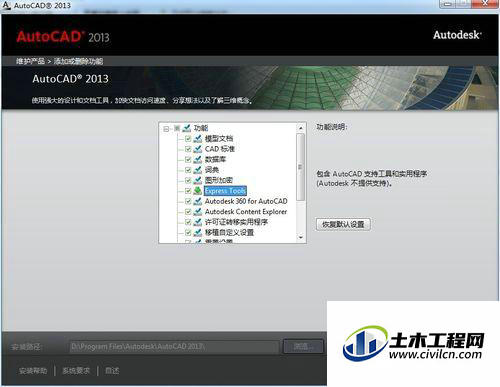Image resolution: width=500 pixels, height=387 pixels.
Task: Click the icon beside Autodesk 360 for AutoCAD
Action: point(198,201)
